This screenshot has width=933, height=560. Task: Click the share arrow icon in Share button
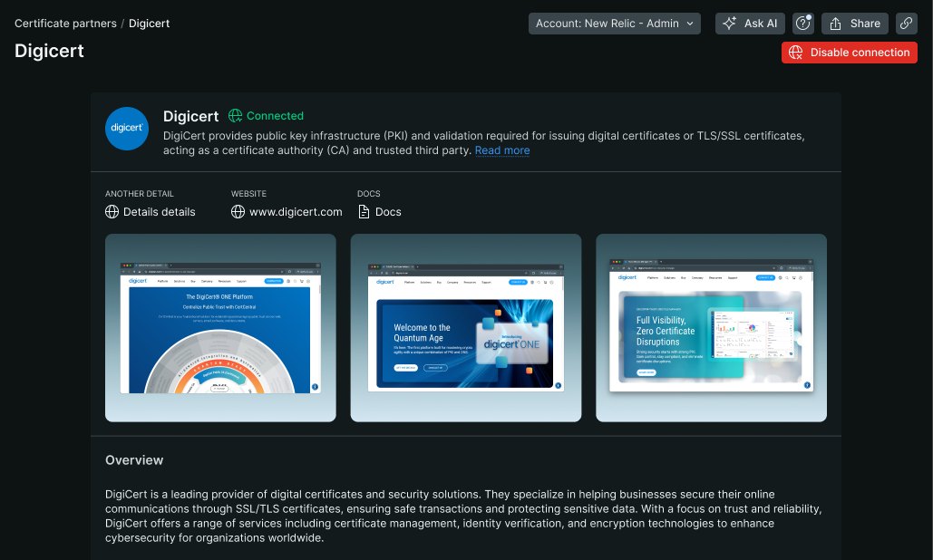point(835,24)
